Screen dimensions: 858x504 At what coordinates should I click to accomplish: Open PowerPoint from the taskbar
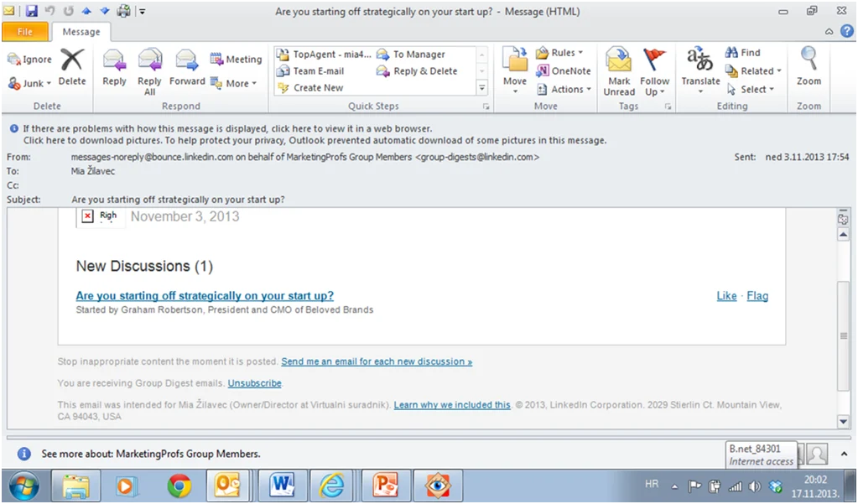(x=385, y=486)
